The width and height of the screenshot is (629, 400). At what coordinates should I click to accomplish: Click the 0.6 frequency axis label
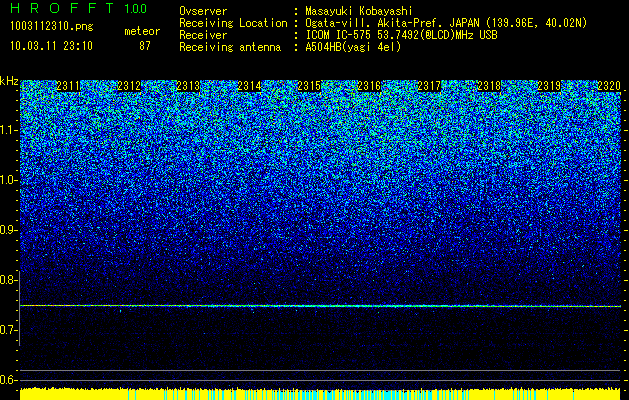click(8, 380)
